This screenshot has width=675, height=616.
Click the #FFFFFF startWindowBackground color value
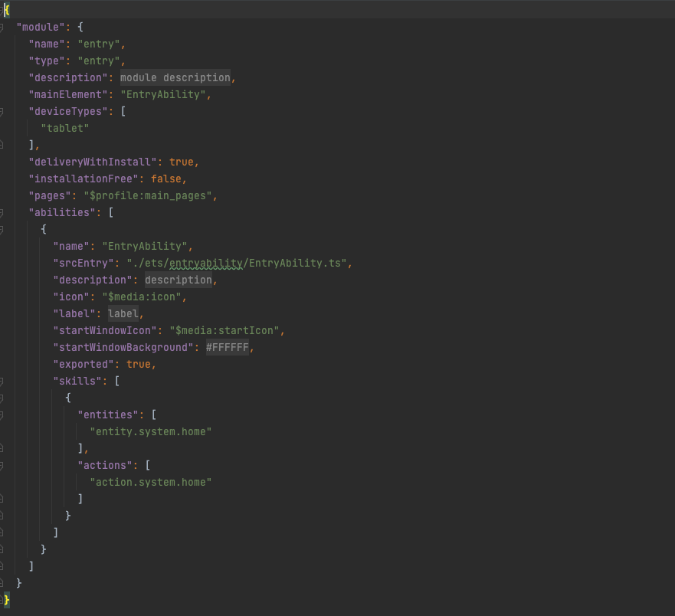[228, 348]
